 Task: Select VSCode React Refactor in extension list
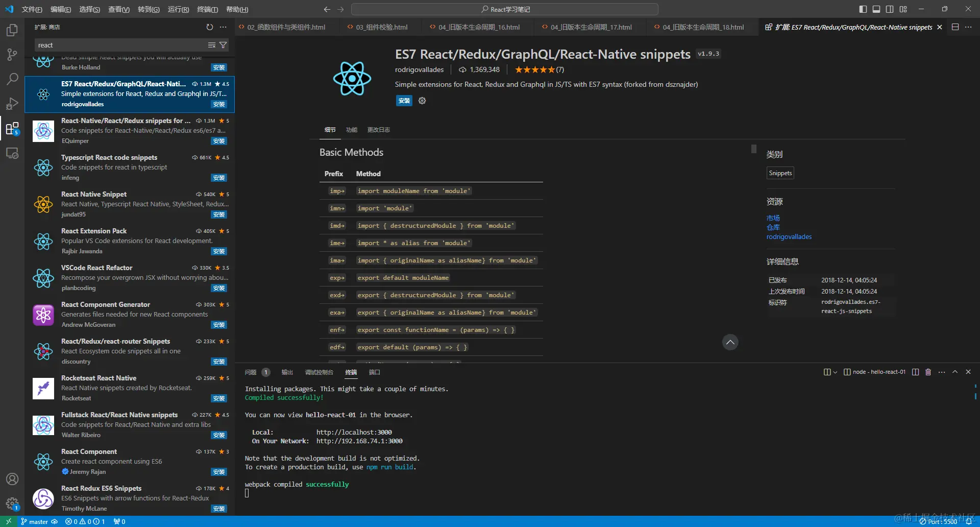tap(130, 278)
